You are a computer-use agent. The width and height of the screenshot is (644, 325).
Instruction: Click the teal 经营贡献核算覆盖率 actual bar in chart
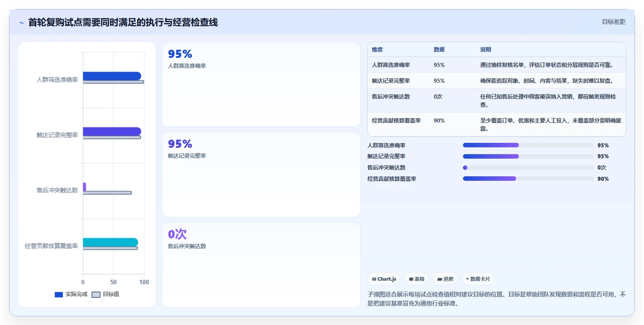[111, 242]
